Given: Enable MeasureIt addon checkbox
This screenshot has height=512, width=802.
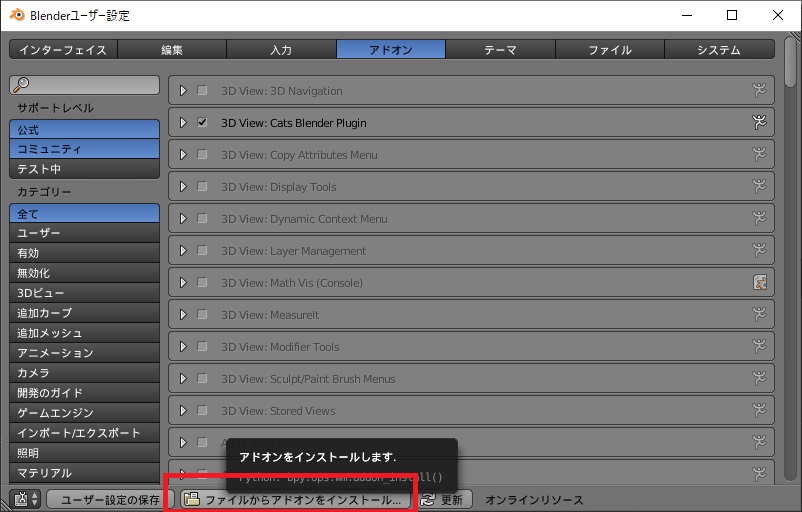Looking at the screenshot, I should coord(202,315).
